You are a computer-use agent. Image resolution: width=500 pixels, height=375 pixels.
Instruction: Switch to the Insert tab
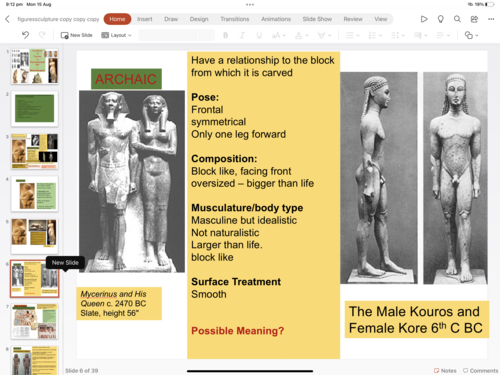click(x=145, y=19)
